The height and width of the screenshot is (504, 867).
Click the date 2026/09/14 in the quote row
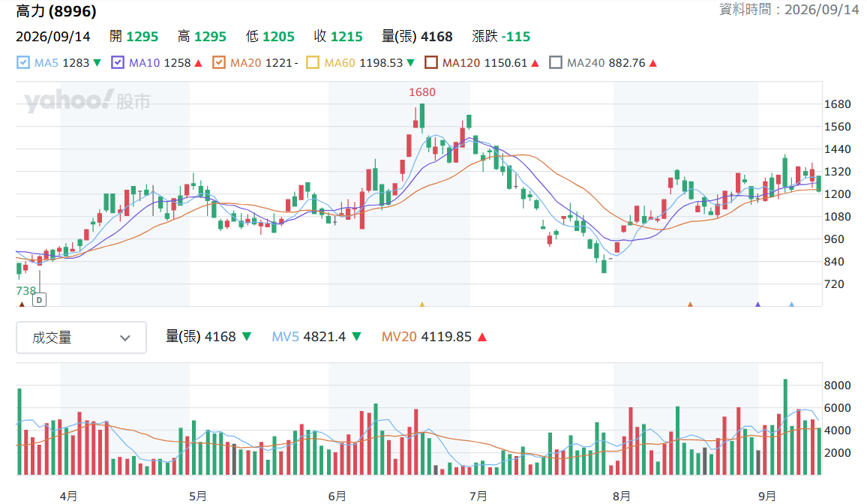(x=53, y=37)
